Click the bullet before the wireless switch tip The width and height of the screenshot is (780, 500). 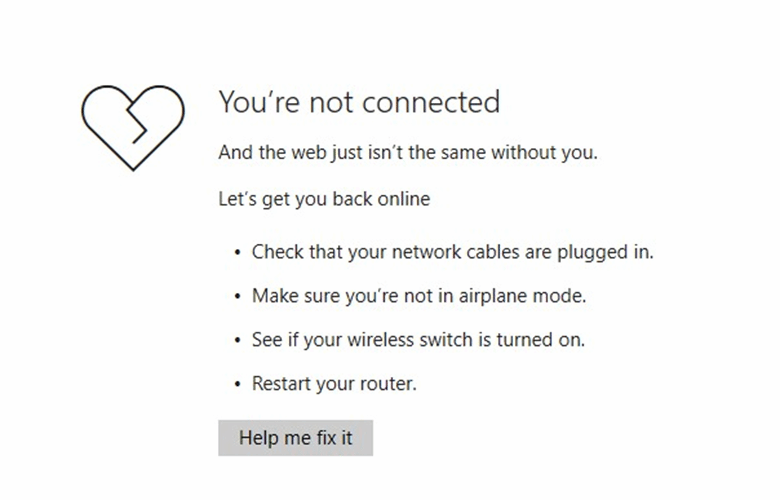pos(237,341)
